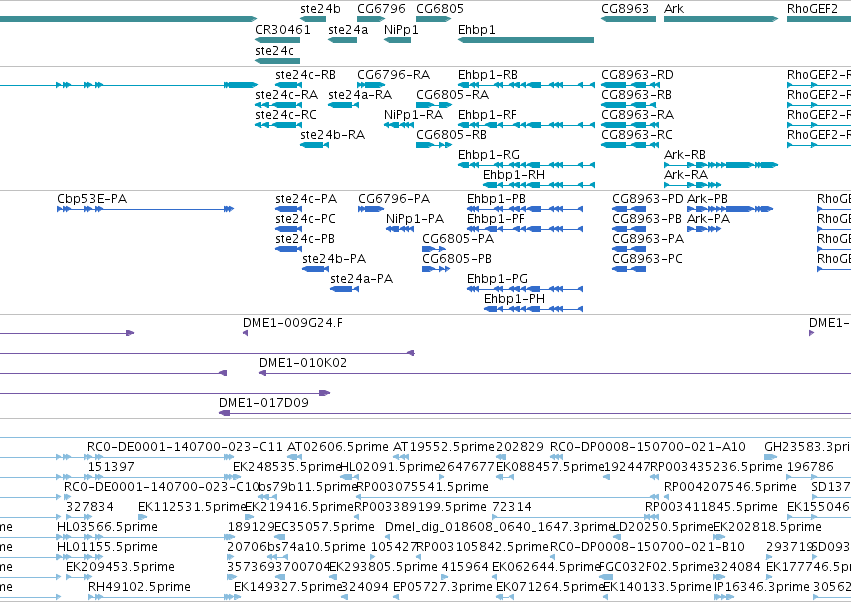Select the RhoGEF2 gene label
The image size is (851, 602).
tap(812, 9)
